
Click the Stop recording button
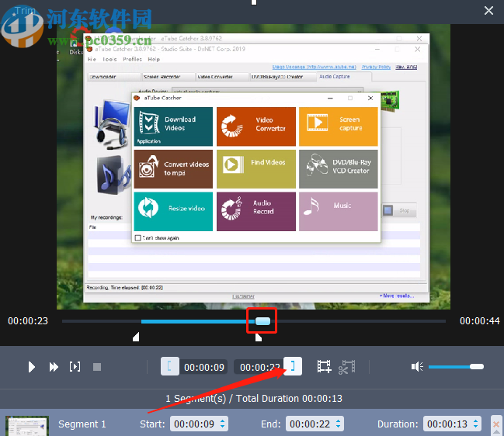[399, 210]
